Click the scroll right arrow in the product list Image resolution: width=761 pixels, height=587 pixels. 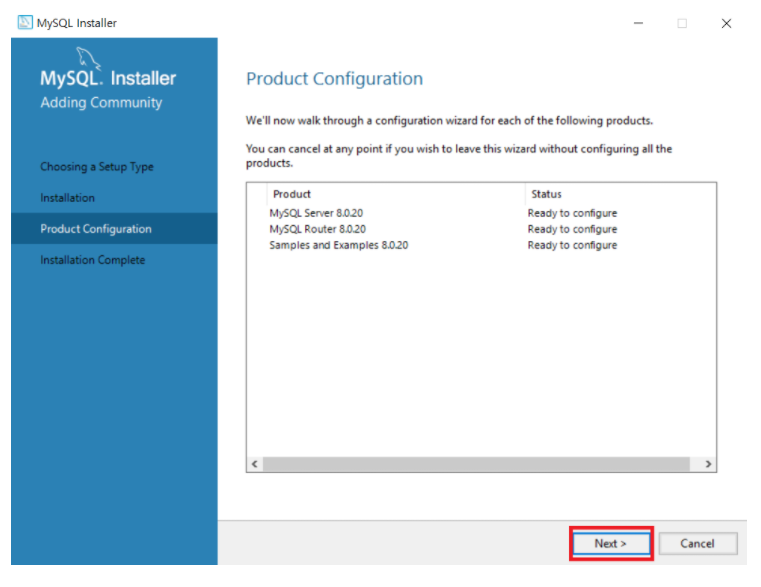click(708, 464)
